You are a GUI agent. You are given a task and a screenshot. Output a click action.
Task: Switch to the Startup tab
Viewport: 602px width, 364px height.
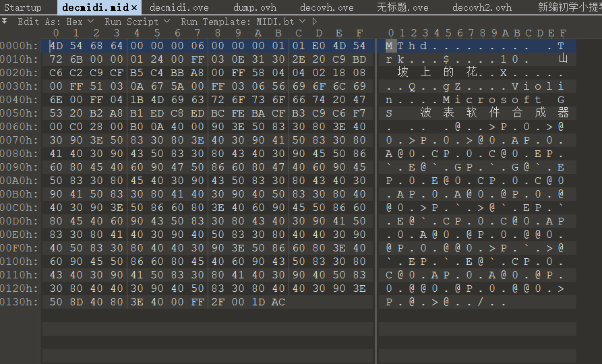(x=23, y=7)
